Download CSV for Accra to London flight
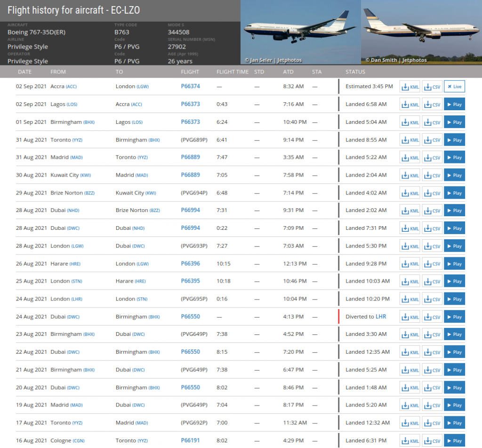 pyautogui.click(x=432, y=87)
